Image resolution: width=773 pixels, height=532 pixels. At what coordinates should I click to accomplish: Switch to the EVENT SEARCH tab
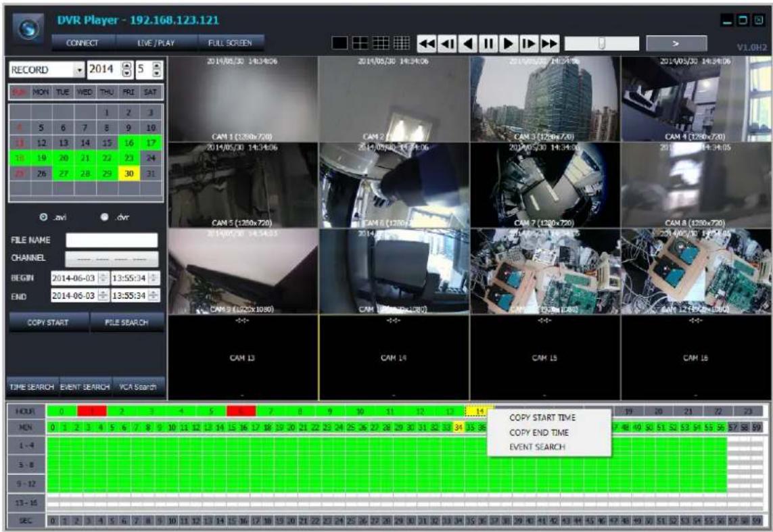[x=85, y=387]
